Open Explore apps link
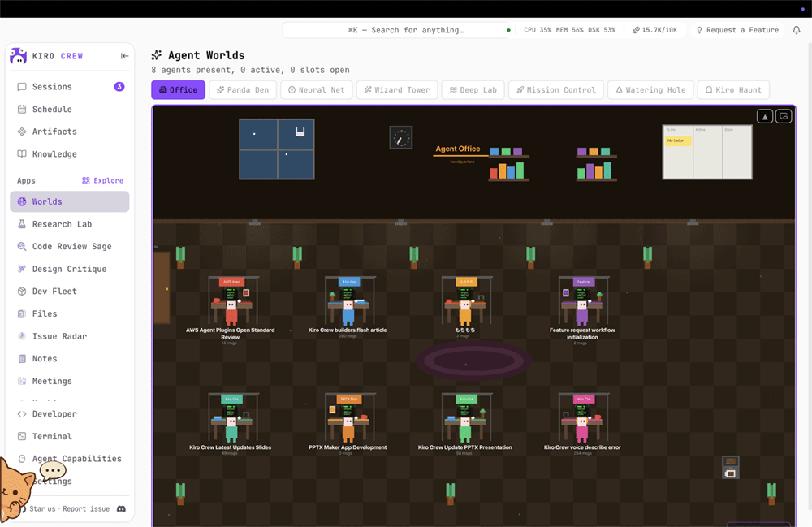The height and width of the screenshot is (527, 812). pyautogui.click(x=102, y=180)
